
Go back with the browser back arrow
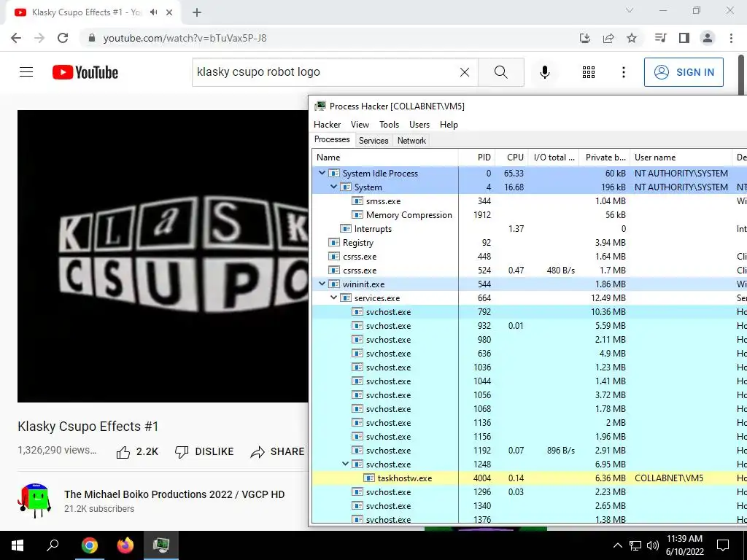pyautogui.click(x=16, y=38)
